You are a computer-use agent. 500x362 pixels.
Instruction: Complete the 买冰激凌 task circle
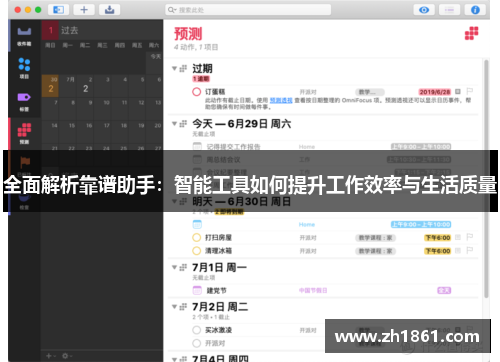click(197, 330)
